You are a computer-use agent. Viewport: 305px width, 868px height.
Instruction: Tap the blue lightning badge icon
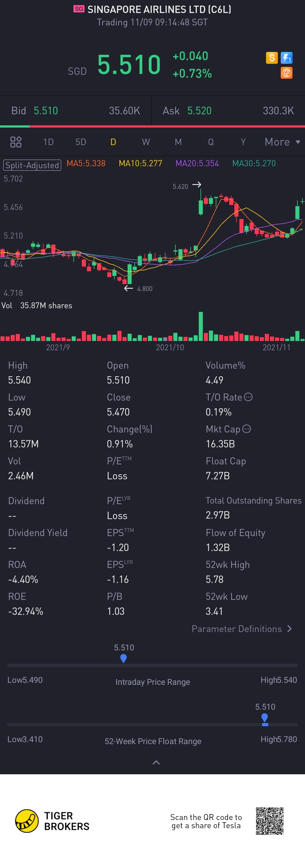286,58
